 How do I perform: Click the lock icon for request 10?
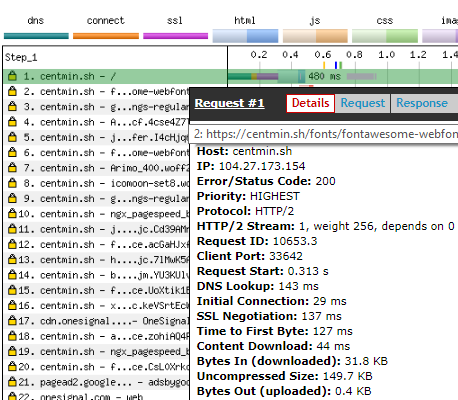click(x=12, y=214)
